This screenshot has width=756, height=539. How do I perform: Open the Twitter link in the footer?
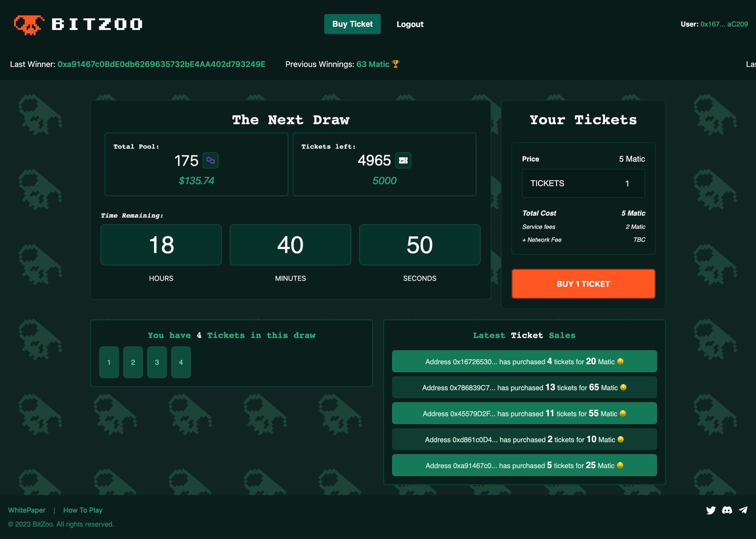[x=711, y=510]
